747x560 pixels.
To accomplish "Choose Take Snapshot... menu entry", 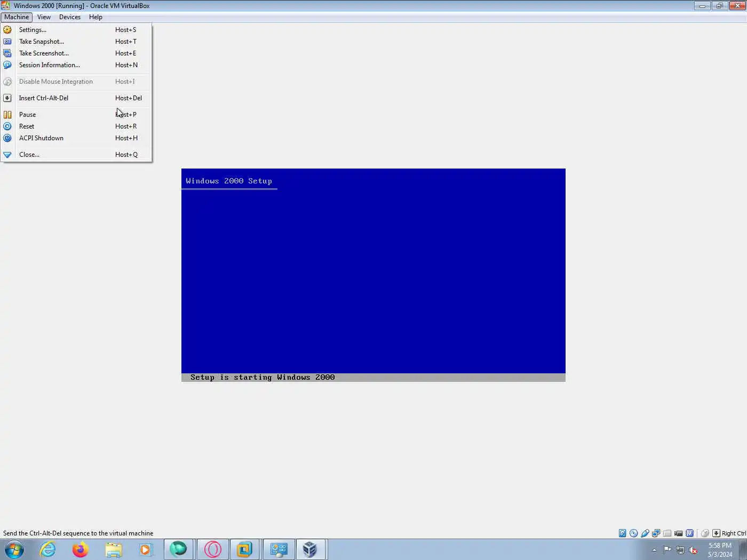I will coord(76,42).
